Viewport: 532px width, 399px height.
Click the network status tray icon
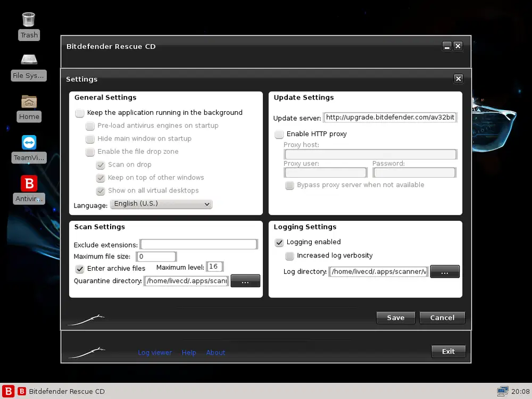(503, 391)
